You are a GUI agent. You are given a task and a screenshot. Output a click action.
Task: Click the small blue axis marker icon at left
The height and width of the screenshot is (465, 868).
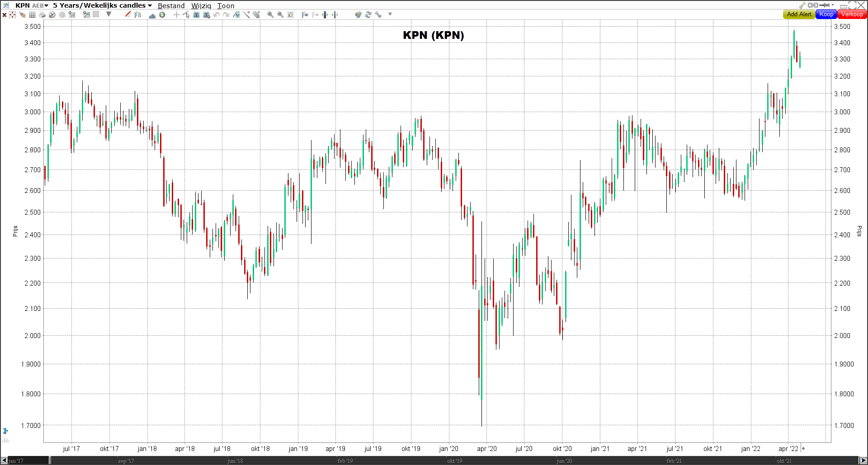(x=5, y=431)
